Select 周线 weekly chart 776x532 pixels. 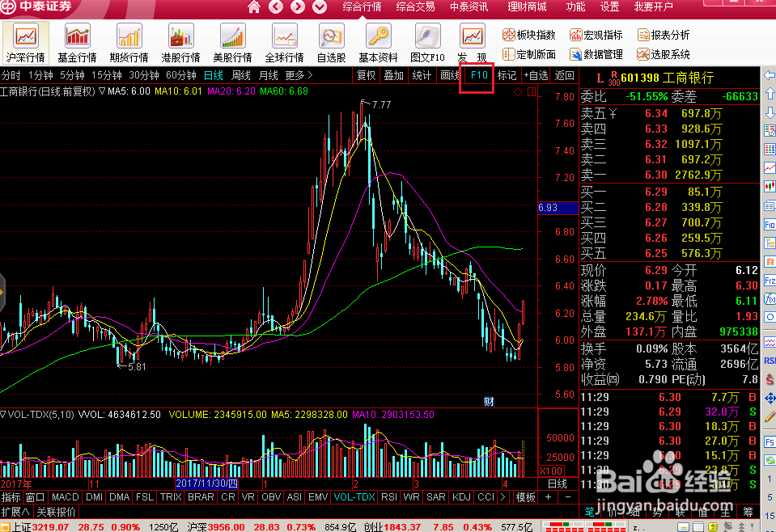point(241,76)
